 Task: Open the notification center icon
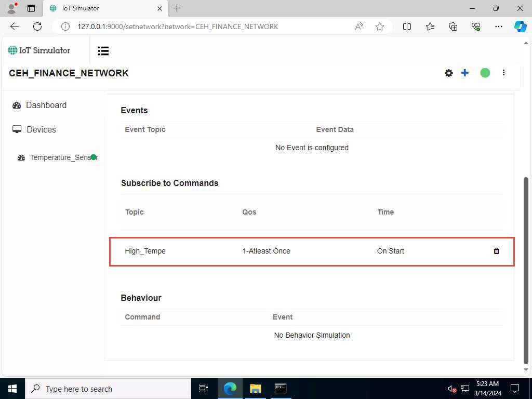tap(515, 389)
